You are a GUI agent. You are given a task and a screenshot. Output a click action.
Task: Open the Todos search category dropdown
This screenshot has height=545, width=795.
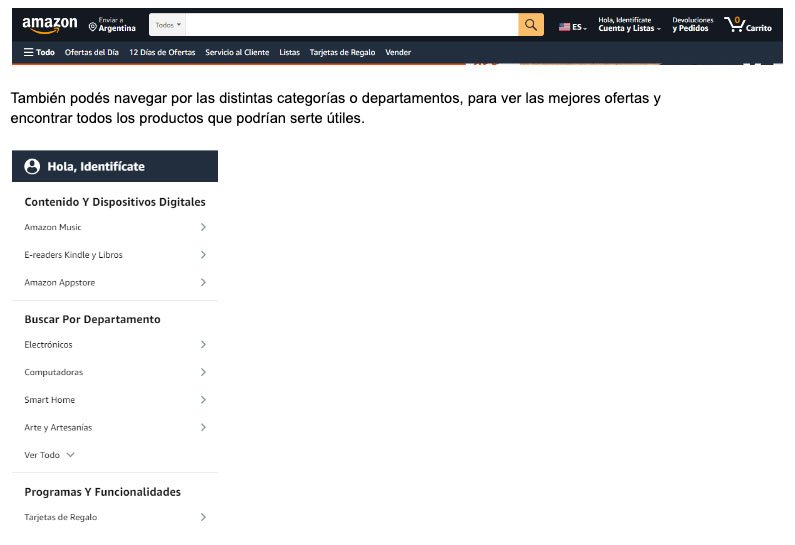pos(168,25)
